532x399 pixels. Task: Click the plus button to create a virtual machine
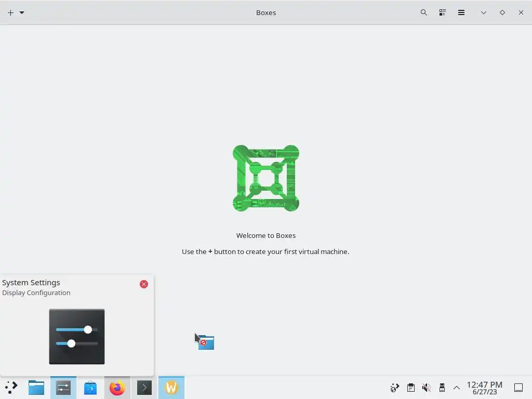click(10, 13)
